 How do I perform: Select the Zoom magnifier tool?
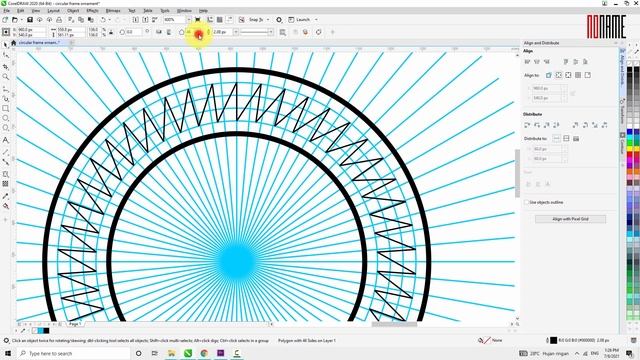pos(5,77)
